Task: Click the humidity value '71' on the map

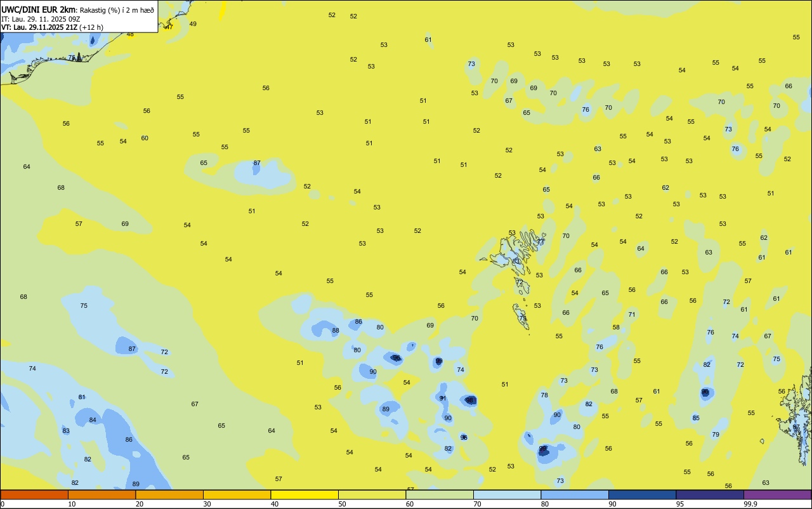Action: click(x=632, y=314)
